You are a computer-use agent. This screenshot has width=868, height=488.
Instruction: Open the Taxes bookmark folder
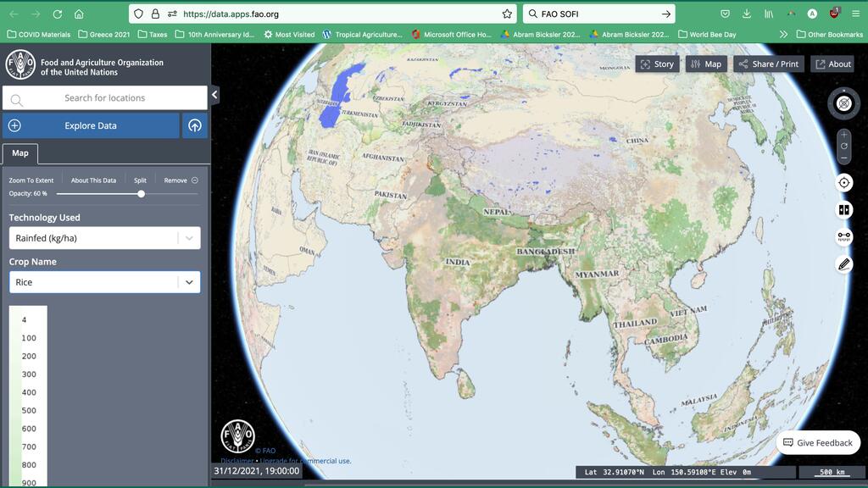153,34
